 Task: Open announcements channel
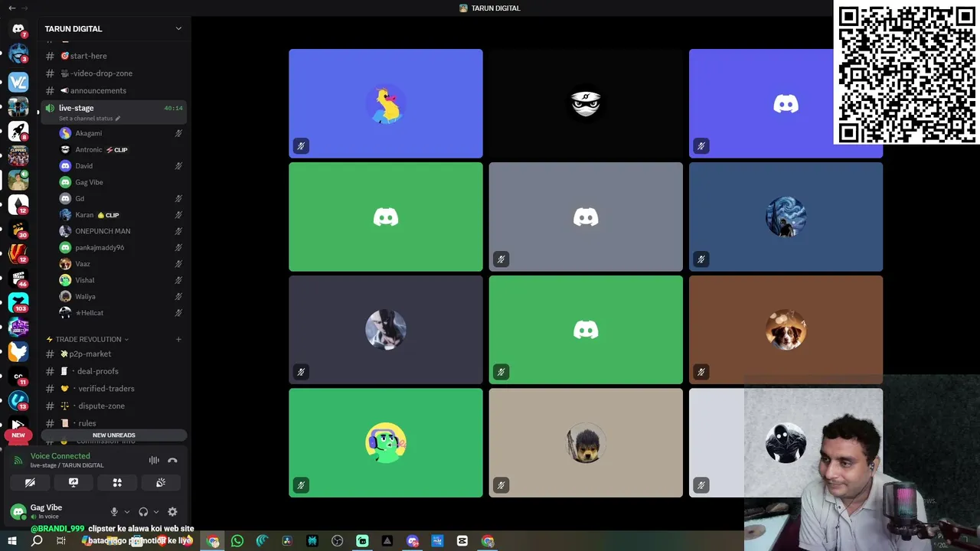pos(113,90)
